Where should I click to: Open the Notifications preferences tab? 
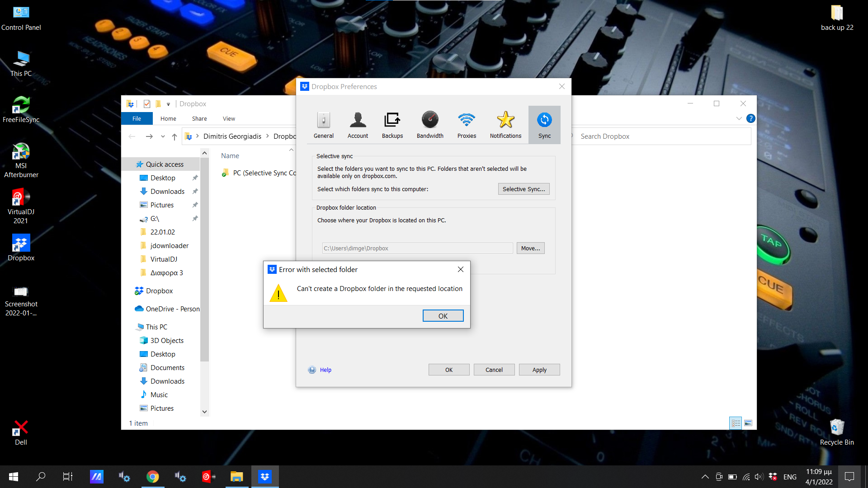click(505, 125)
